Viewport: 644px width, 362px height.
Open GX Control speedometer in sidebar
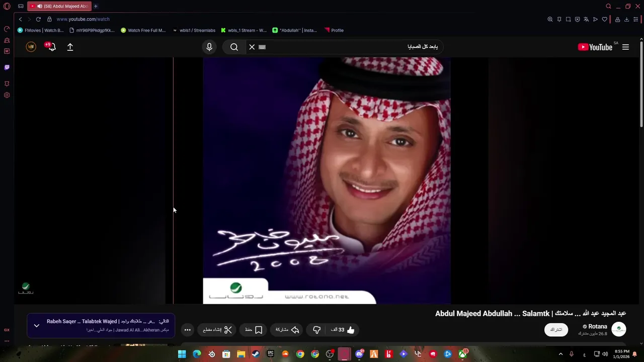(7, 29)
